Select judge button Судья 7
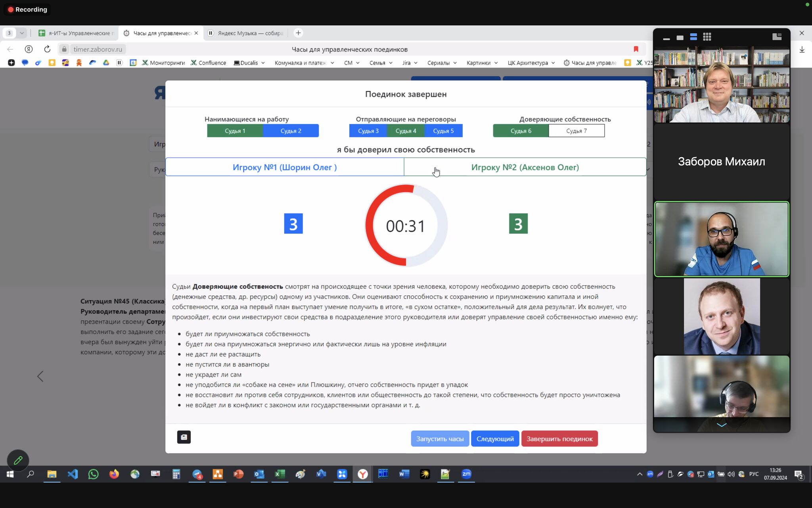 (576, 131)
